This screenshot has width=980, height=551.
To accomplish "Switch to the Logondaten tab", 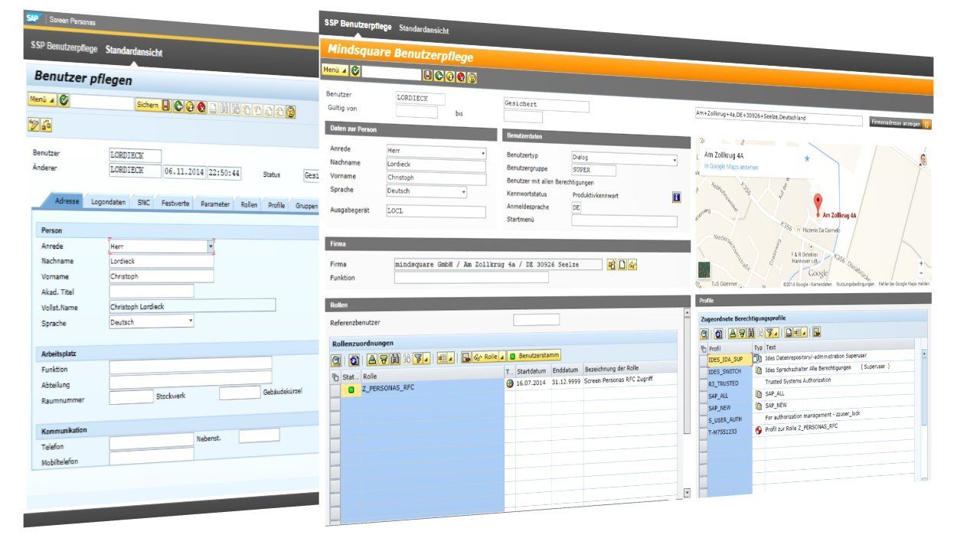I will point(109,203).
